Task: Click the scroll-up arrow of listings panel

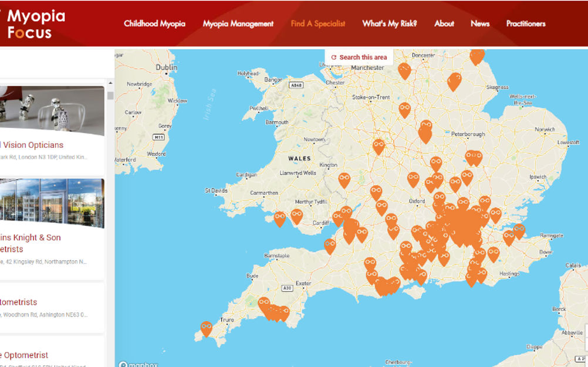Action: point(110,83)
